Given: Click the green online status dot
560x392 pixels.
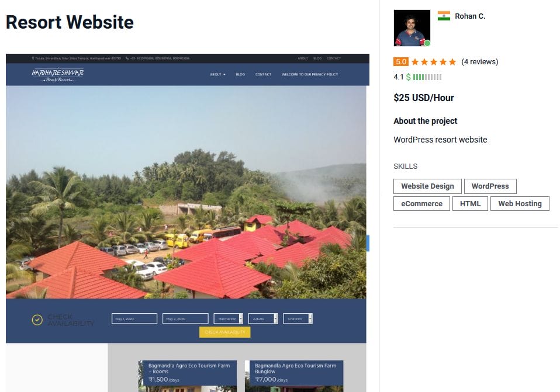Looking at the screenshot, I should [427, 43].
